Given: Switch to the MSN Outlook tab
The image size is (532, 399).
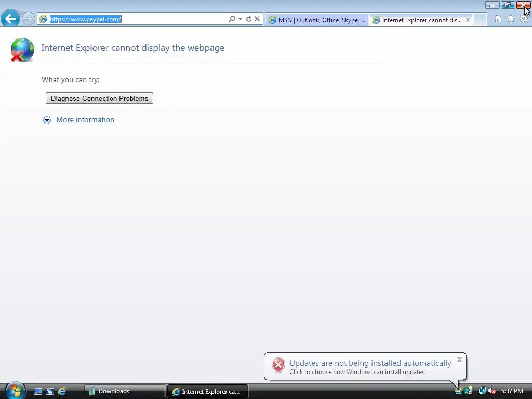Looking at the screenshot, I should (x=317, y=20).
